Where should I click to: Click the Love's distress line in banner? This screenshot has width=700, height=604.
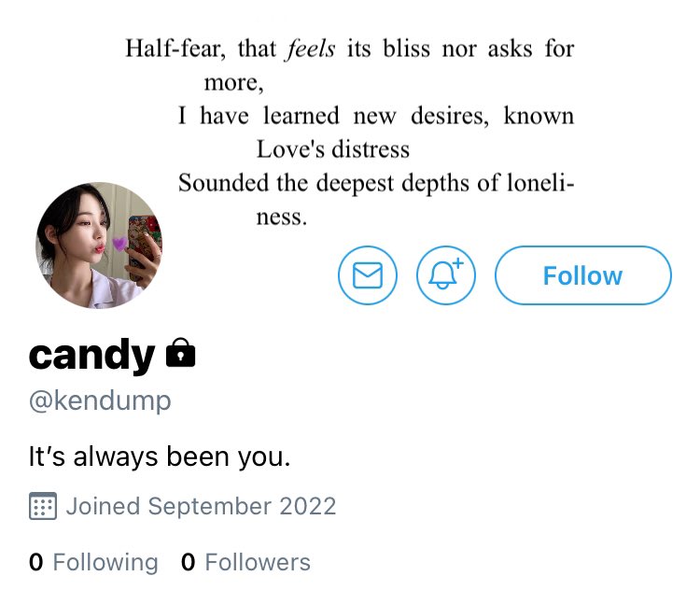tap(332, 149)
